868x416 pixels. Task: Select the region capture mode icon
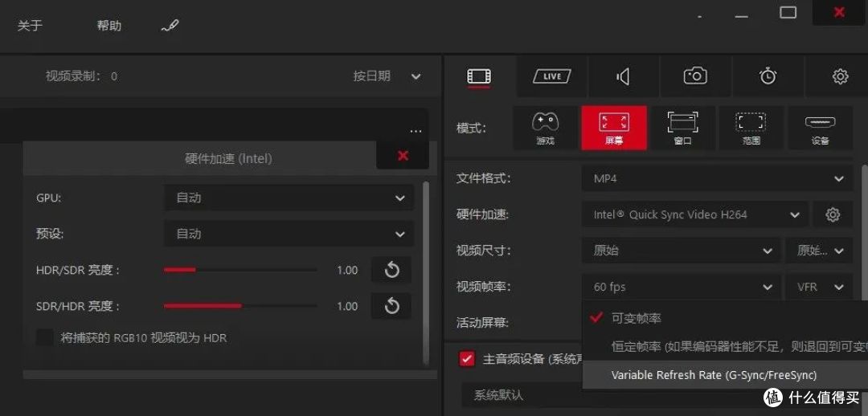coord(751,128)
